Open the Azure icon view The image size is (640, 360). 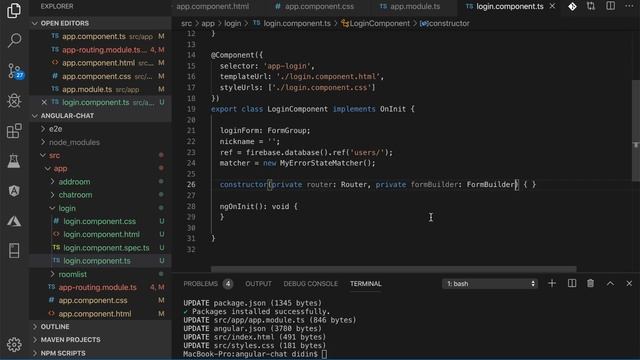[x=14, y=221]
